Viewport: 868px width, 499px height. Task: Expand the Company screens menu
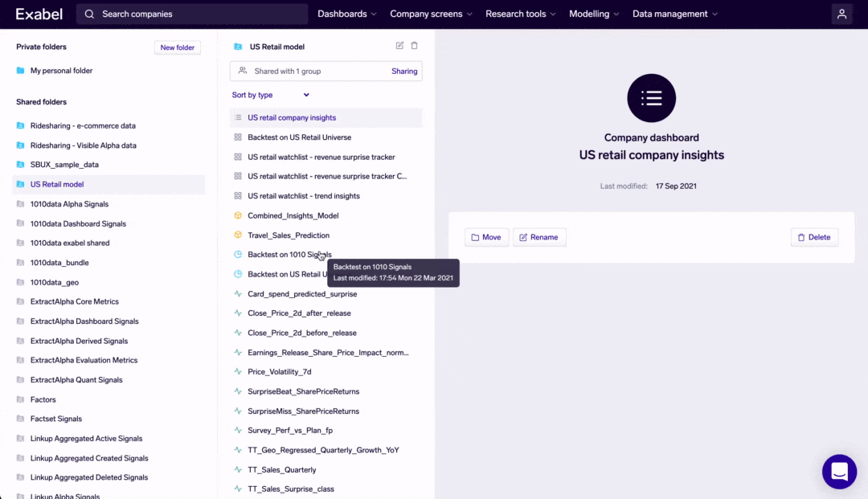[x=432, y=14]
